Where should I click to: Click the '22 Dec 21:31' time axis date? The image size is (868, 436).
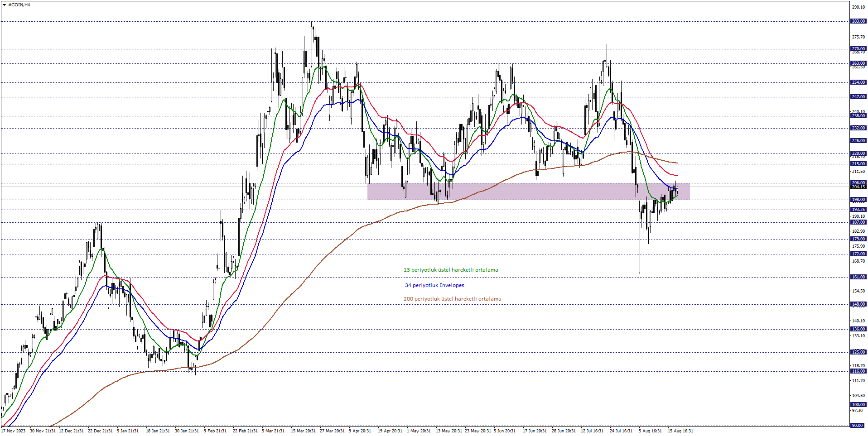[x=101, y=431]
